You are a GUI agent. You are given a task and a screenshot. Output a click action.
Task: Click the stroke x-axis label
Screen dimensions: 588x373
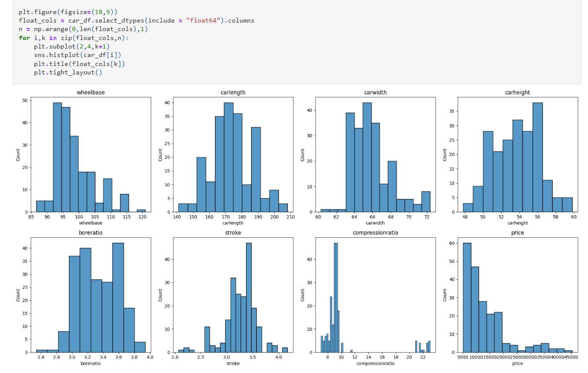[x=233, y=363]
